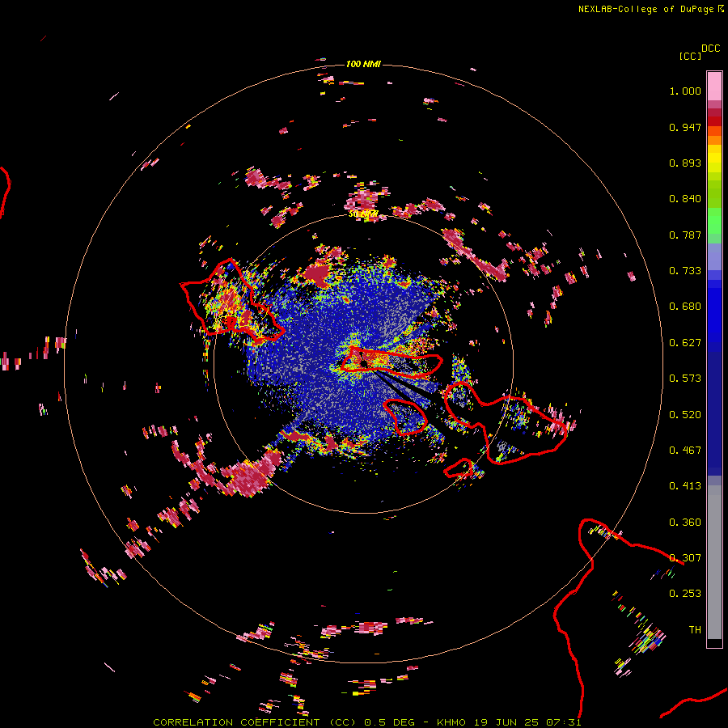Screen dimensions: 728x728
Task: Click the 0.360 scale value
Action: [685, 523]
